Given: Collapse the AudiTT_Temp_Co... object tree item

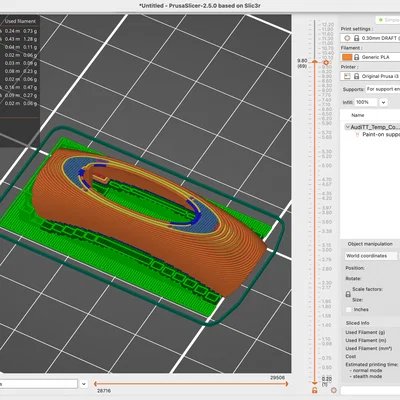Looking at the screenshot, I should tap(347, 127).
